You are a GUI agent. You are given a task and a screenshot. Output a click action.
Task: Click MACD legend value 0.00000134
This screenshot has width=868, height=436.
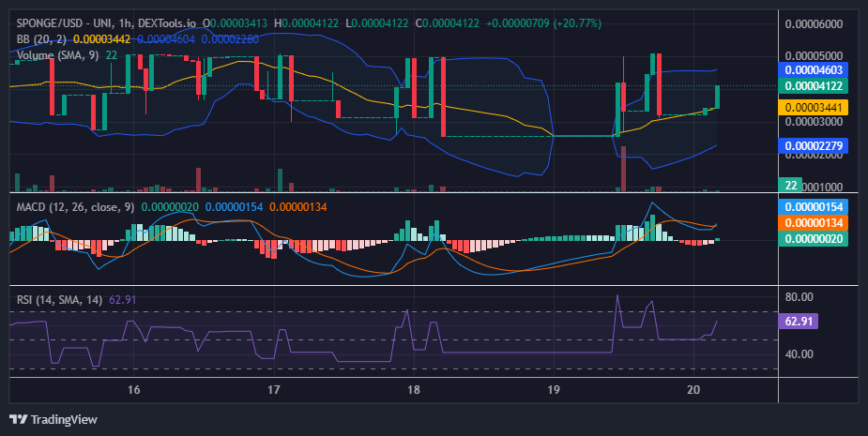[x=298, y=207]
